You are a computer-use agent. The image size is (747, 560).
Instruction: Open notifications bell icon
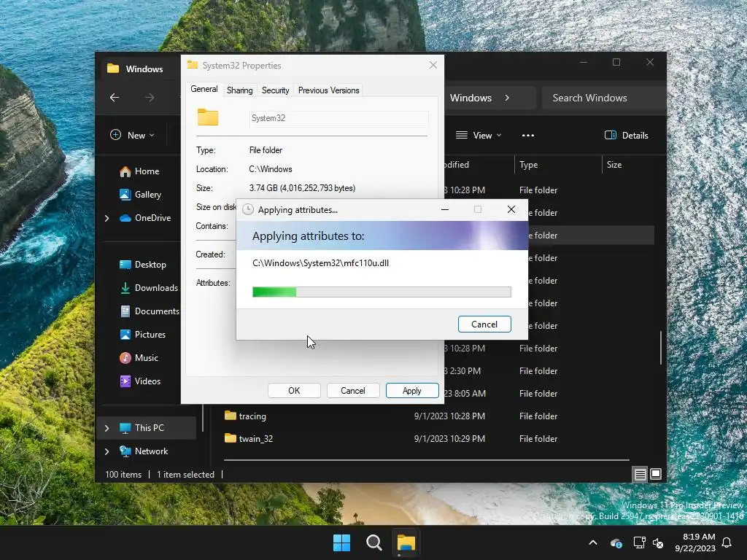click(x=727, y=542)
